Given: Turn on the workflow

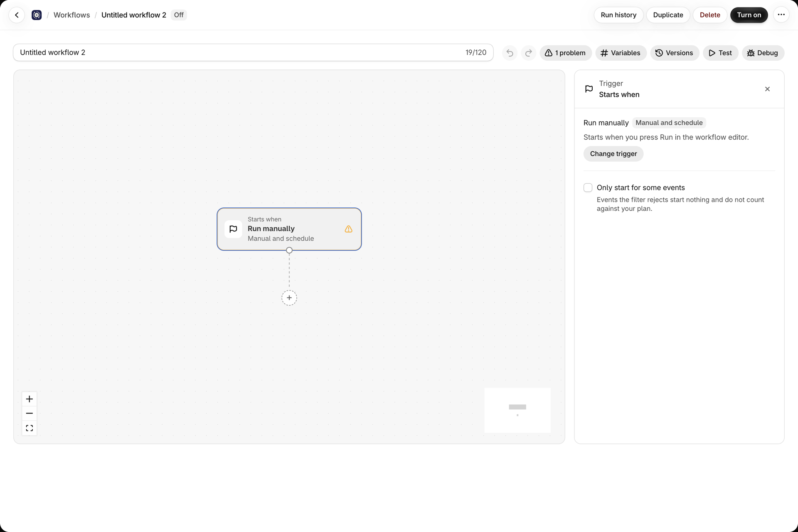Looking at the screenshot, I should coord(749,15).
